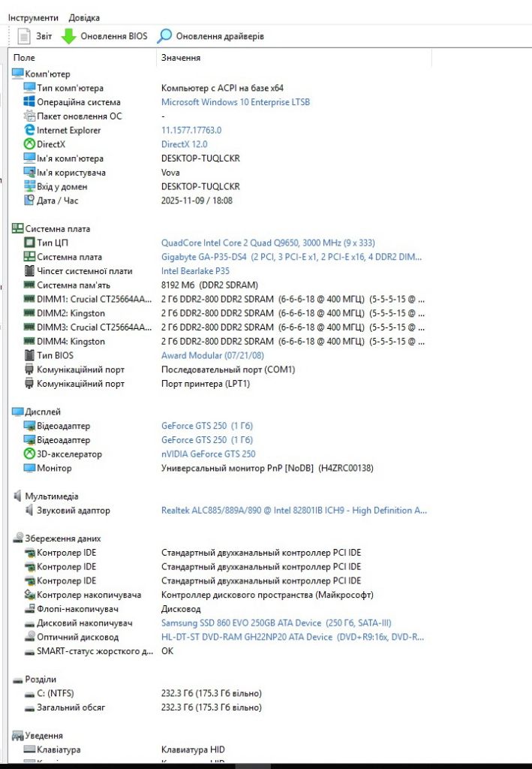Click the Звіт report icon
The image size is (532, 769).
tap(23, 36)
